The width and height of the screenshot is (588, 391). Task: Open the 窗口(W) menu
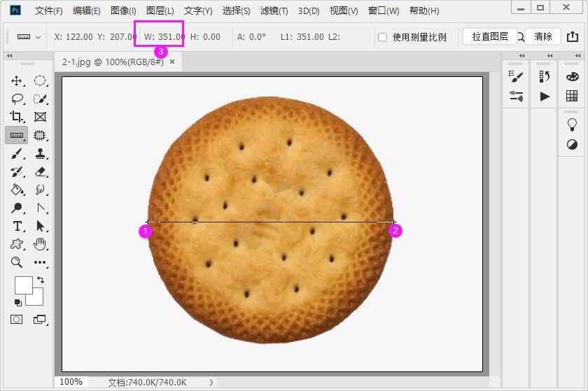(384, 11)
